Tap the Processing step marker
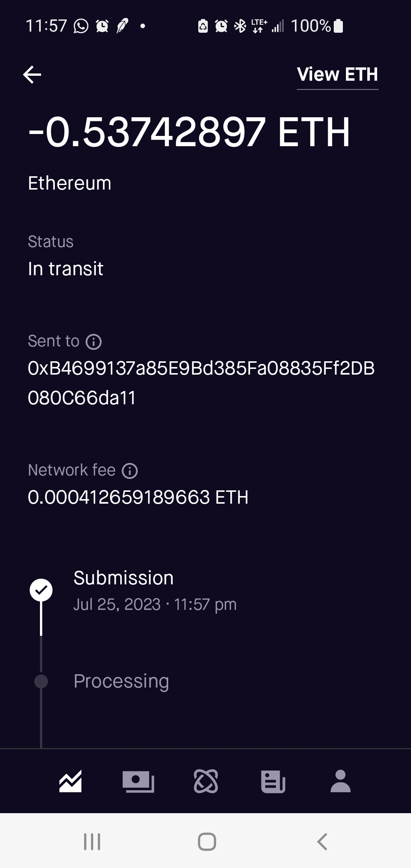This screenshot has width=411, height=868. (41, 681)
